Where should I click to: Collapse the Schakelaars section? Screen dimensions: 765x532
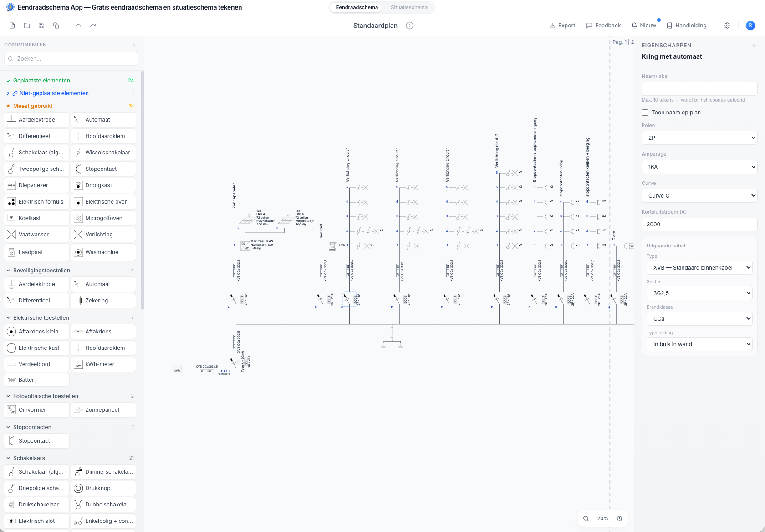point(70,458)
